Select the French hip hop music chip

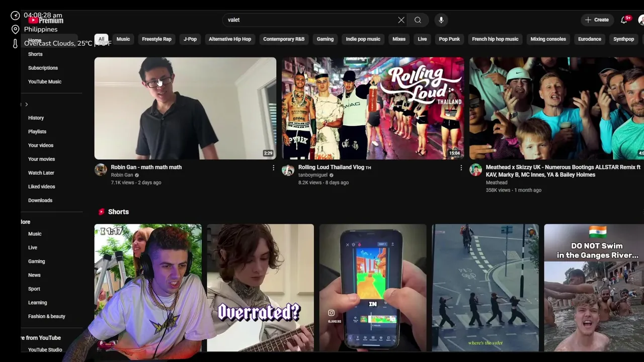(x=495, y=39)
